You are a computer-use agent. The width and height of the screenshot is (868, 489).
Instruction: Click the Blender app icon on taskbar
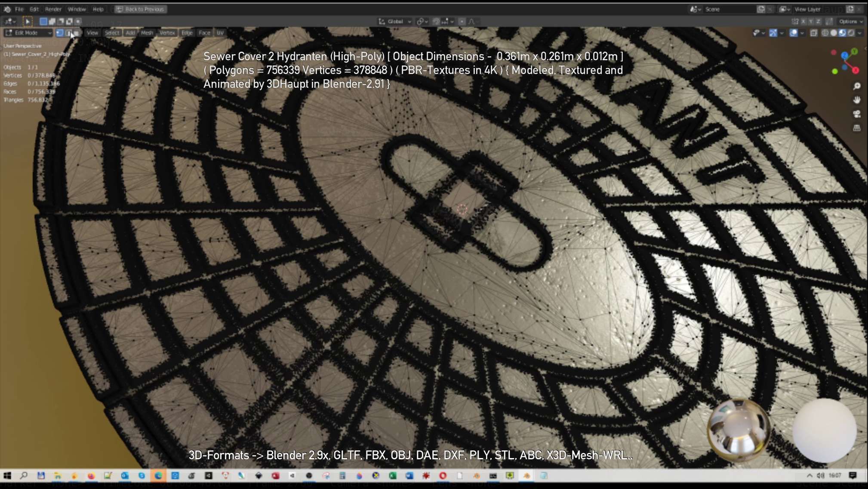pyautogui.click(x=526, y=475)
